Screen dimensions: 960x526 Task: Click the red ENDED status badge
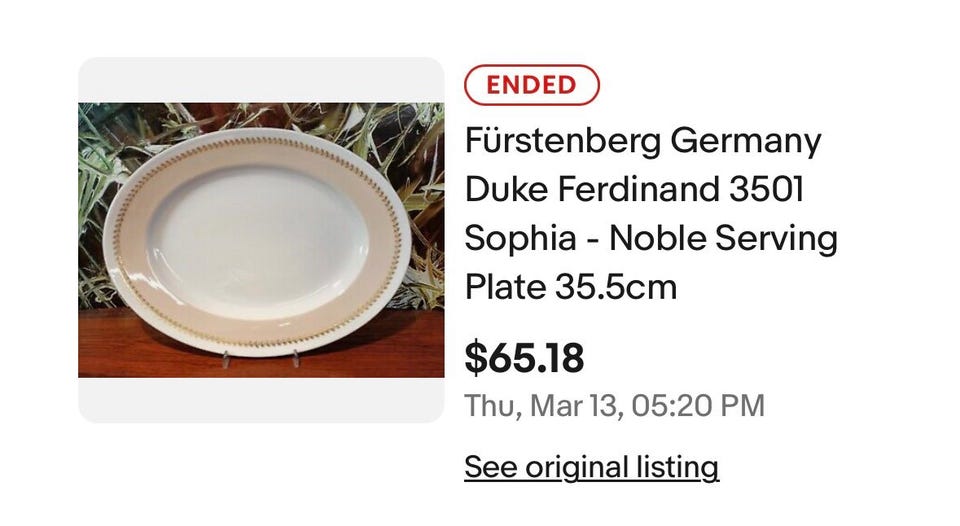tap(531, 85)
